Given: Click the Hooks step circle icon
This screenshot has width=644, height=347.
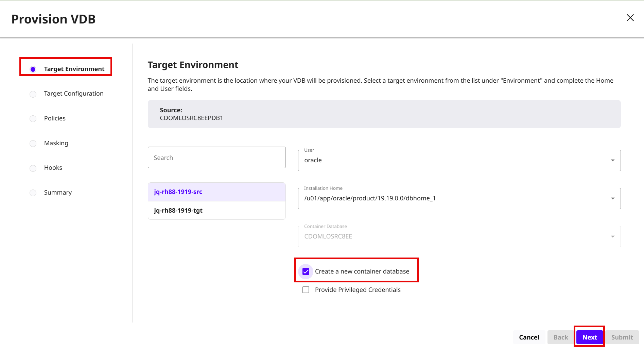Looking at the screenshot, I should [x=33, y=168].
